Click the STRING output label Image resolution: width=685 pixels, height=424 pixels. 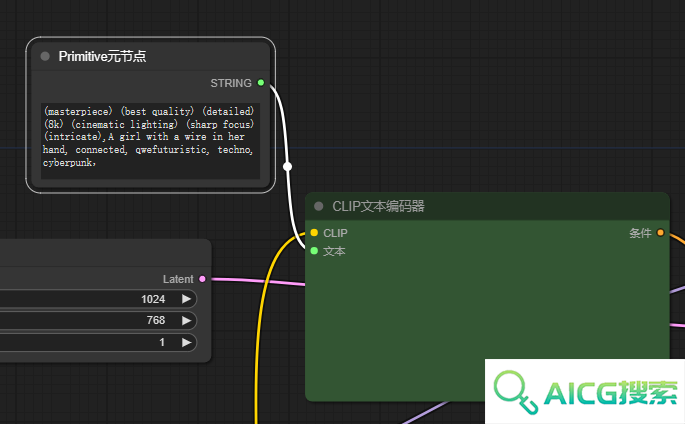click(231, 83)
